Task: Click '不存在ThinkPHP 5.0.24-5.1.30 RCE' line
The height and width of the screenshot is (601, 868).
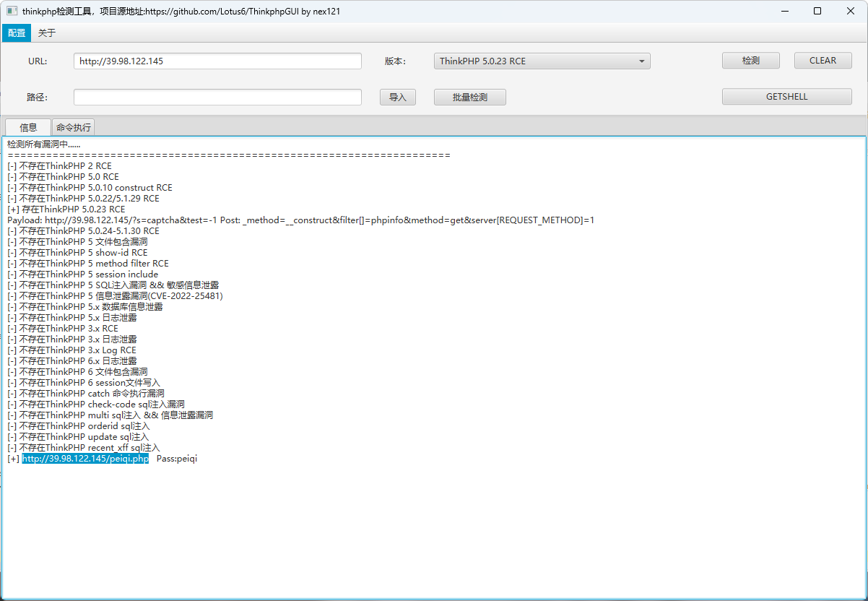Action: pos(83,231)
